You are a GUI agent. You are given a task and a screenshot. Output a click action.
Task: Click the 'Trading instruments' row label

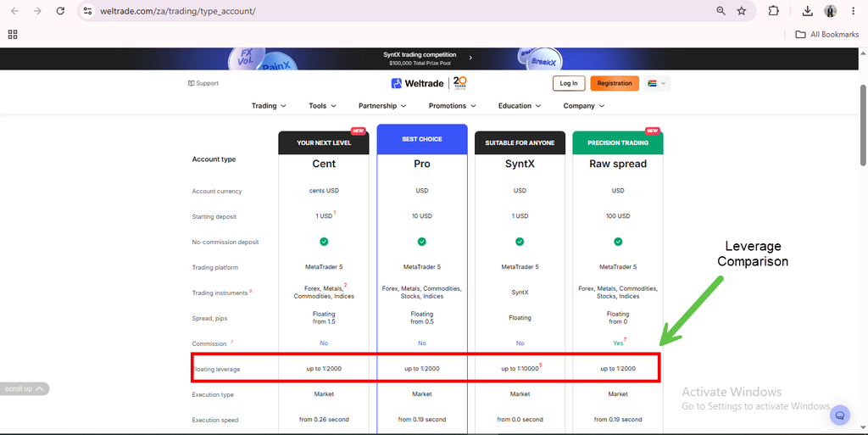click(220, 293)
